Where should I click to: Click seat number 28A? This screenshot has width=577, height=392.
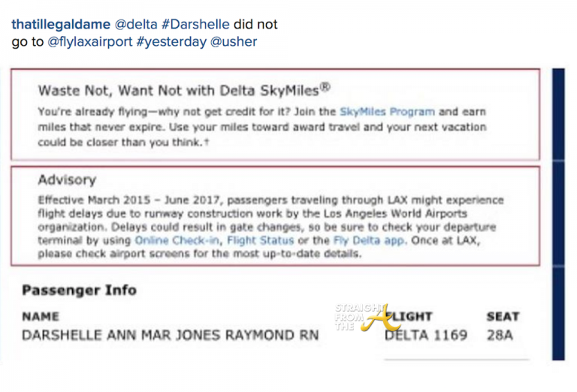[x=499, y=335]
